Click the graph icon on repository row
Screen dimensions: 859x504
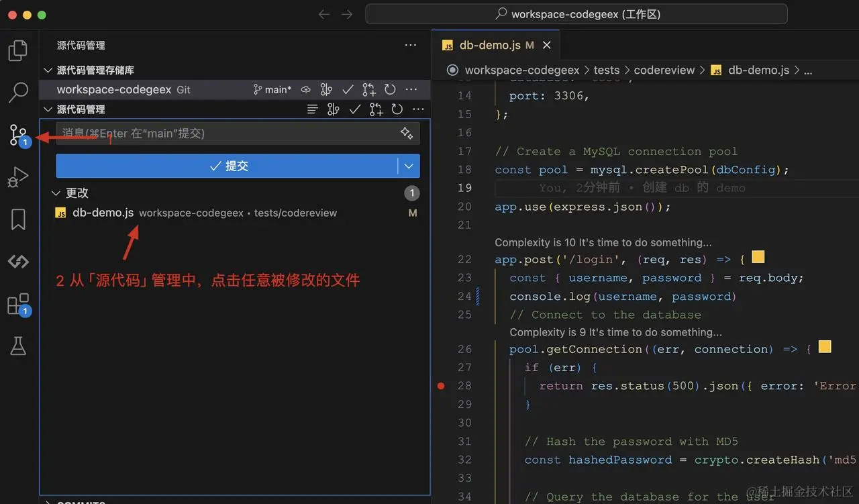[326, 89]
